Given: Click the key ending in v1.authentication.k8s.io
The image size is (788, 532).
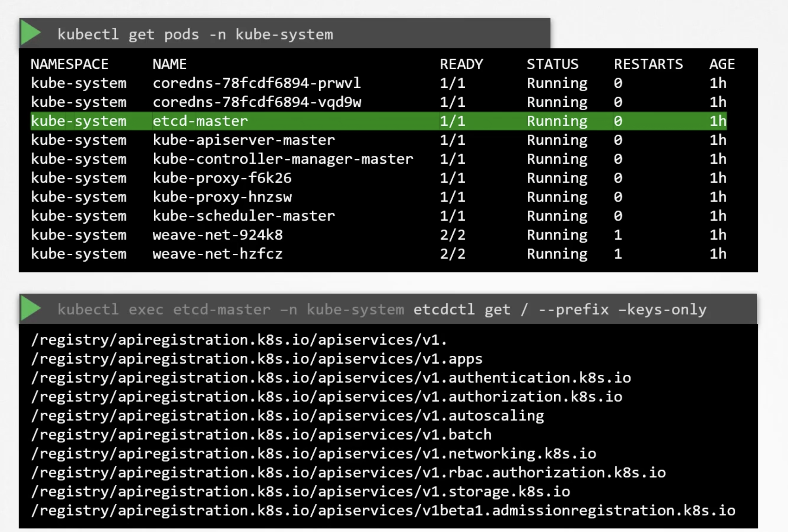Looking at the screenshot, I should coord(331,378).
